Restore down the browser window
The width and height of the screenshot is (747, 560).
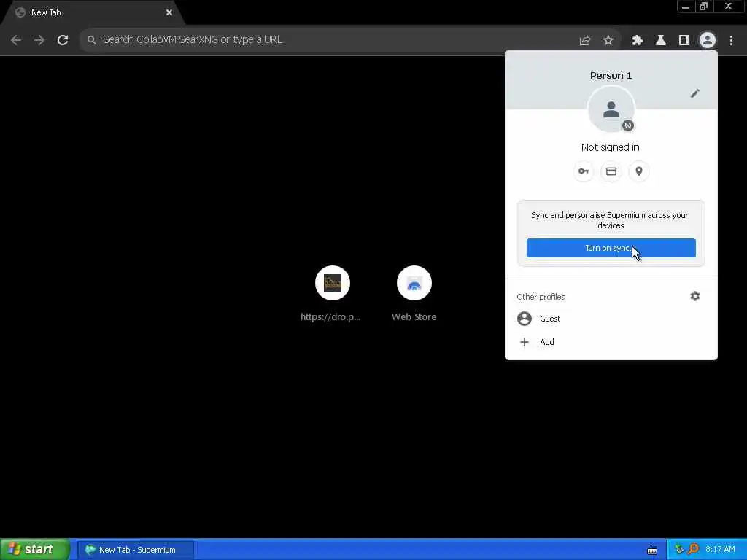pos(703,7)
